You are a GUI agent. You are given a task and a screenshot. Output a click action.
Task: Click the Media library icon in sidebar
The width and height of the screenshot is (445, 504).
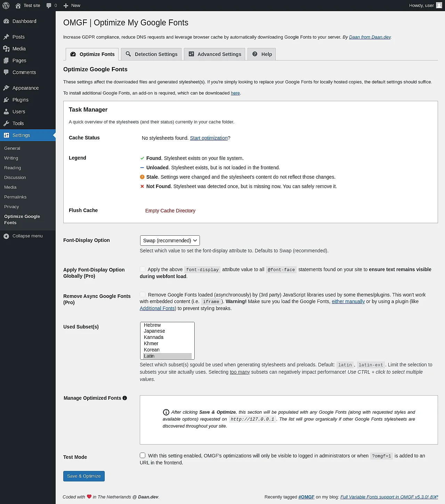click(6, 49)
